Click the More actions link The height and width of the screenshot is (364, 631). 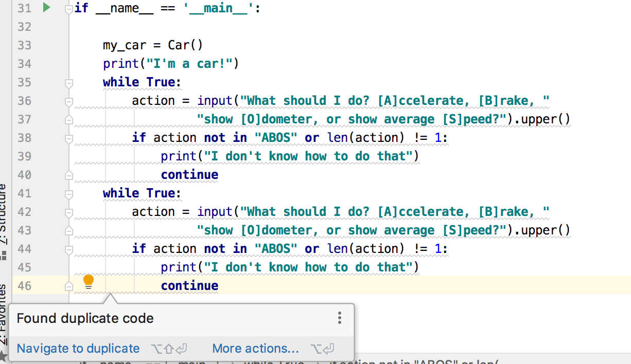(255, 348)
